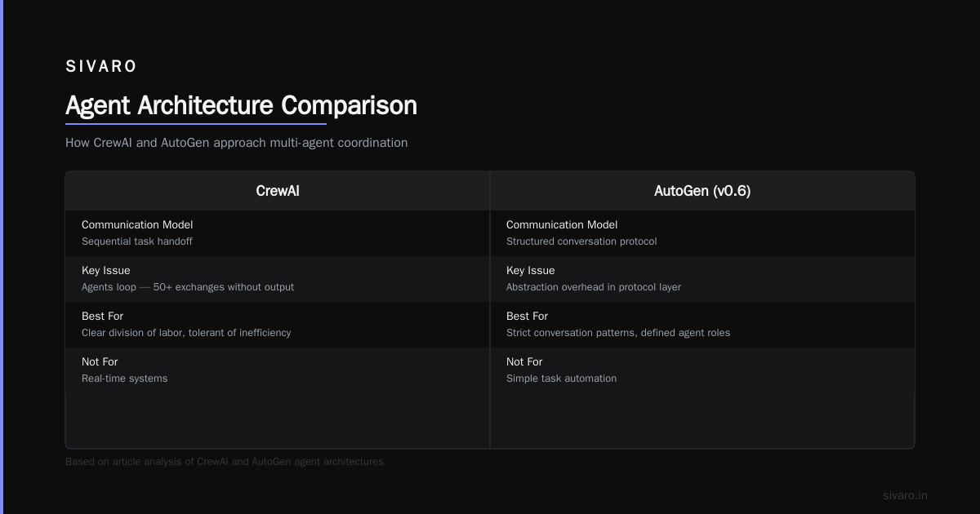Click the Sequential task handoff text
This screenshot has height=514, width=980.
(137, 241)
